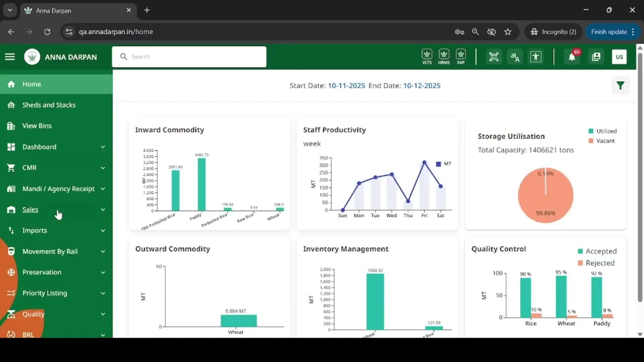Open the QR code scanner
This screenshot has width=644, height=362.
point(494,57)
